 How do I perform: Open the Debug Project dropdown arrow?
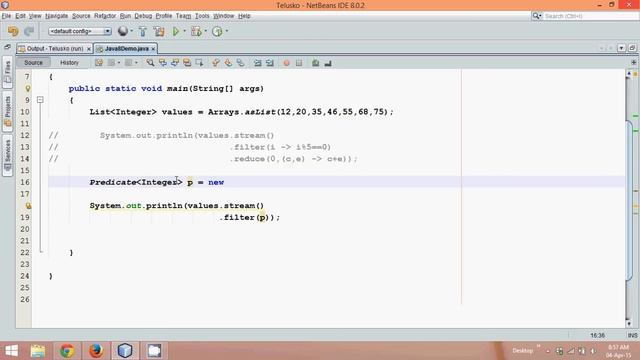tap(205, 31)
